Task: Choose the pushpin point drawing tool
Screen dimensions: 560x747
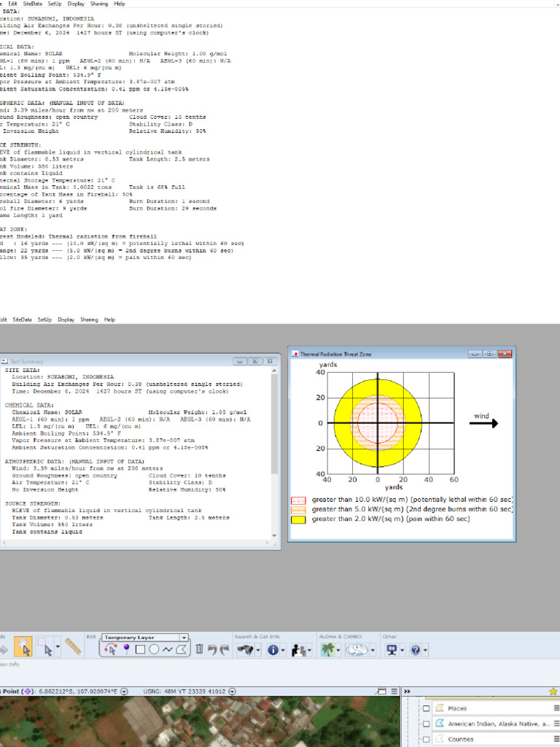Action: tap(126, 649)
